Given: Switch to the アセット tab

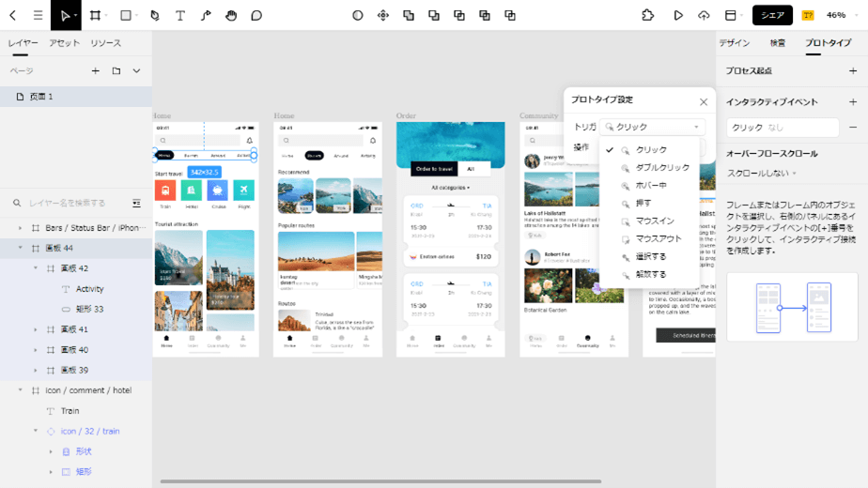Looking at the screenshot, I should pyautogui.click(x=64, y=43).
